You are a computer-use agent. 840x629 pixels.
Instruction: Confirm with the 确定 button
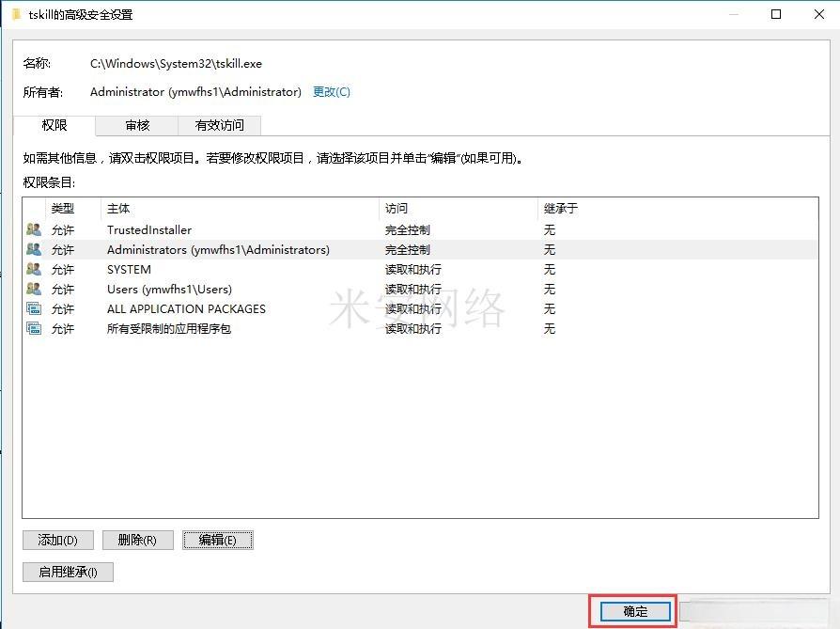635,611
